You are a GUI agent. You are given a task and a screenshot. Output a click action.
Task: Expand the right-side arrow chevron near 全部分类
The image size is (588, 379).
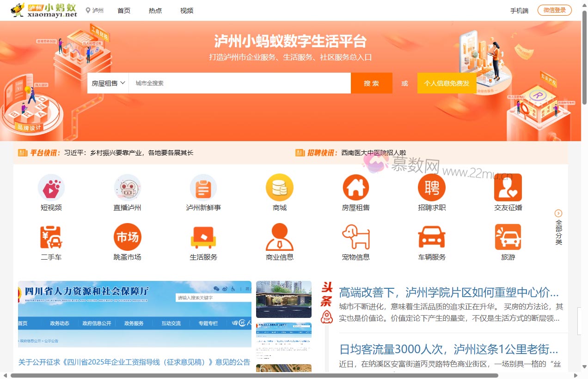pyautogui.click(x=558, y=213)
